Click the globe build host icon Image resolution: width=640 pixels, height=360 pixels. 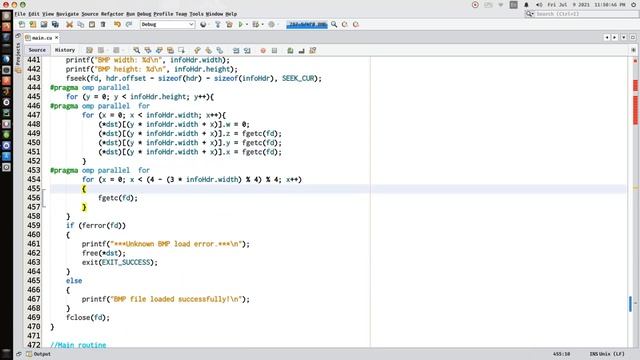(203, 24)
